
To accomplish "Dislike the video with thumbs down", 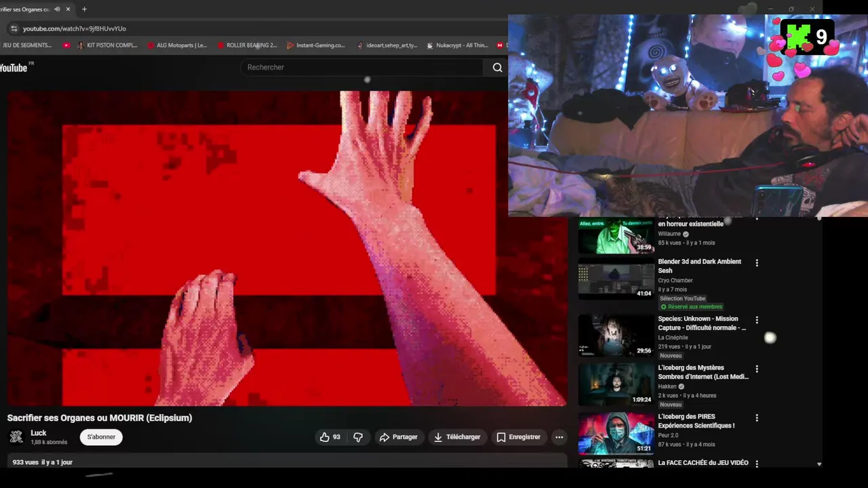I will 358,437.
